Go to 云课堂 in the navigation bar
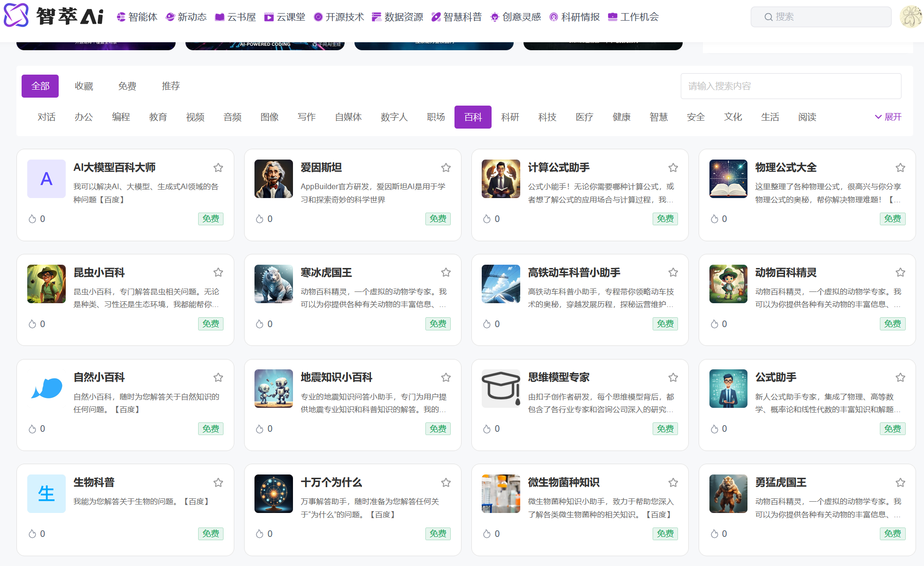Screen dimensions: 924x566 click(x=285, y=17)
